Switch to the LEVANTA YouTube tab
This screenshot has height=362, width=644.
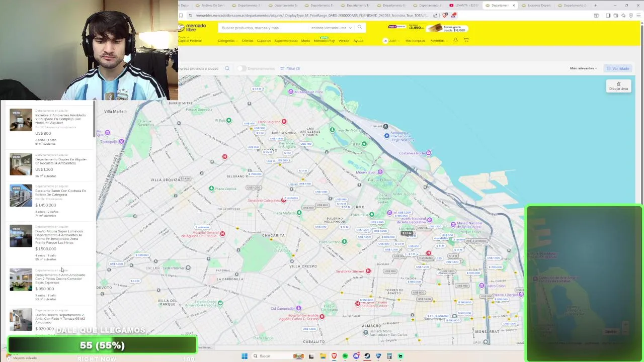point(464,6)
